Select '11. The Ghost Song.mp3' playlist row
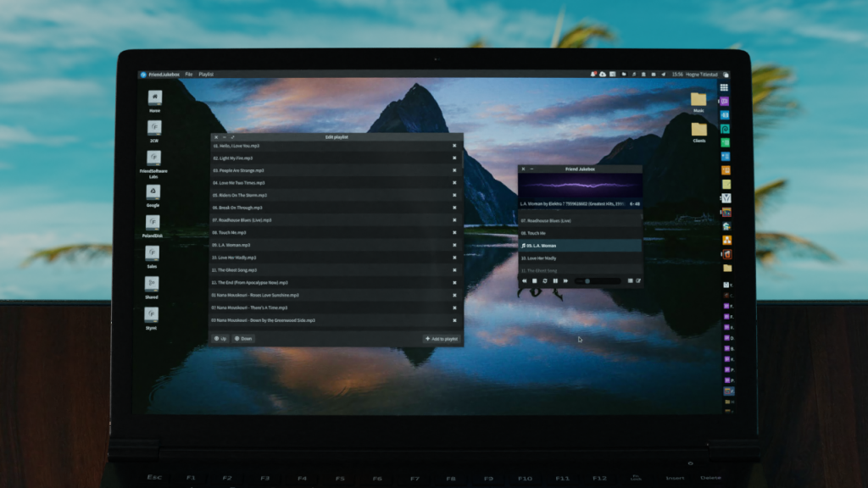This screenshot has width=868, height=488. click(337, 270)
